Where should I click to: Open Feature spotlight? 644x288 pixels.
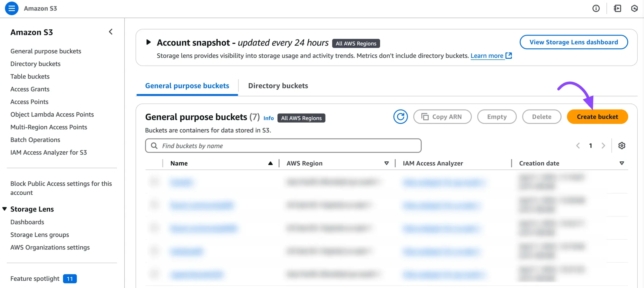pyautogui.click(x=35, y=278)
